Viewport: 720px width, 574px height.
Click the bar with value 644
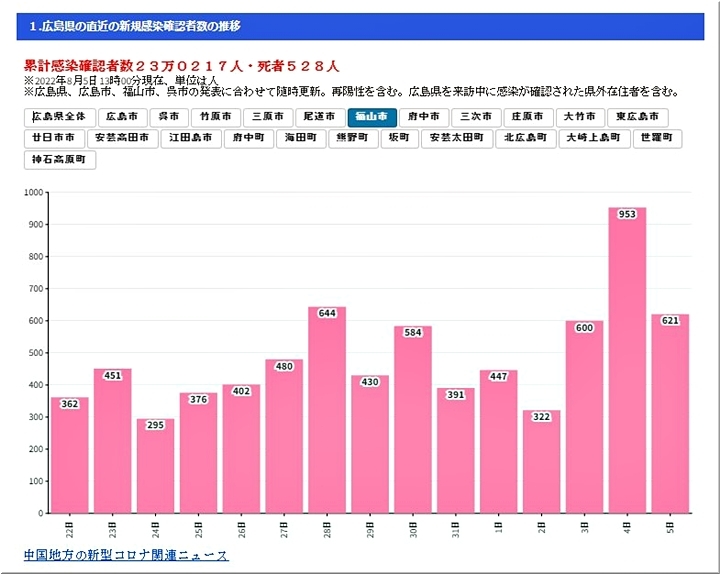point(327,410)
